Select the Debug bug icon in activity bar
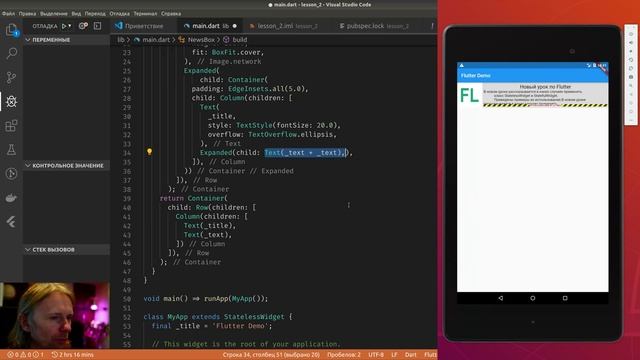This screenshot has height=360, width=640. tap(11, 101)
